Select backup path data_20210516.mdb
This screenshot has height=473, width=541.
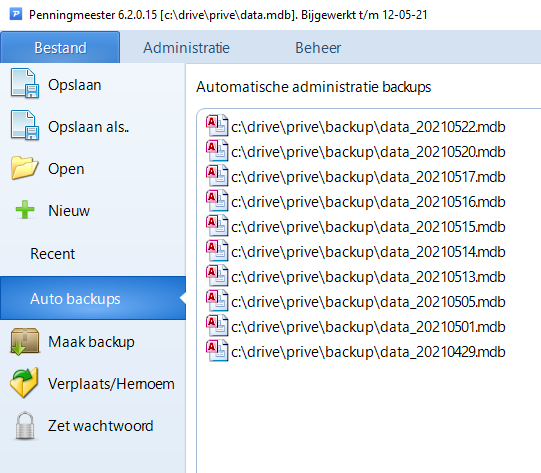pyautogui.click(x=368, y=202)
